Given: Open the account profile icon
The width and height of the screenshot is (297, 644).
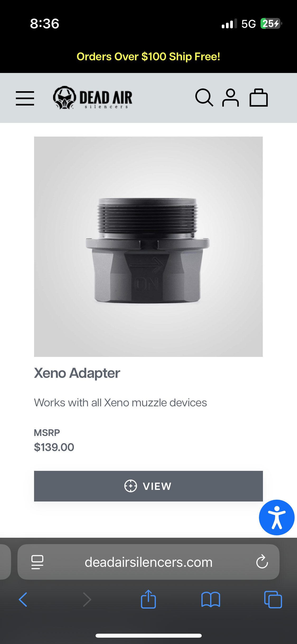Looking at the screenshot, I should point(230,98).
